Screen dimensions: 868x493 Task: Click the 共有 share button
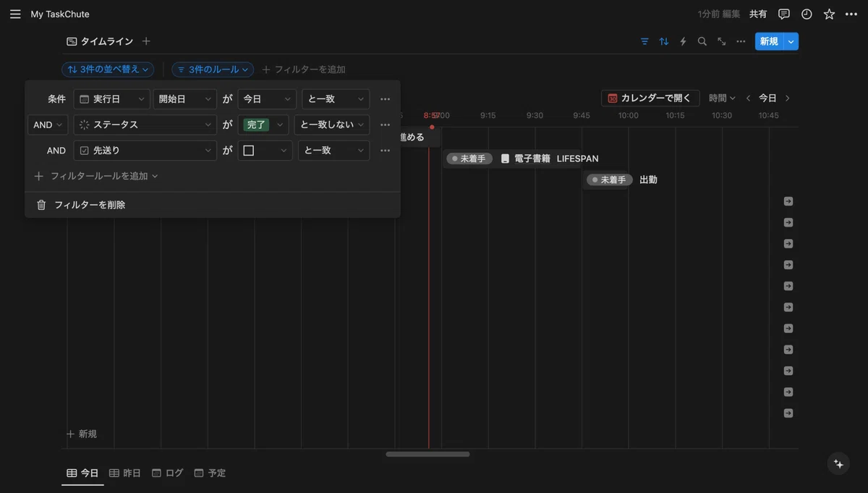point(758,14)
